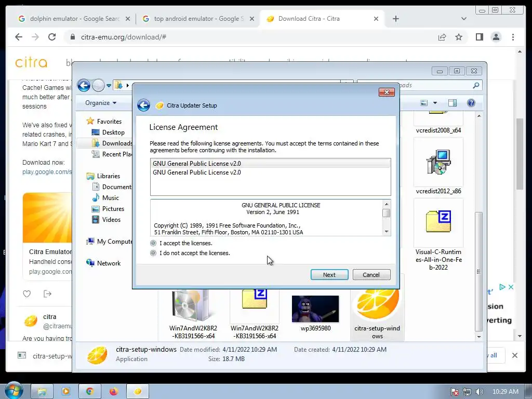This screenshot has height=399, width=532.
Task: Bookmark this page star icon
Action: click(x=459, y=37)
